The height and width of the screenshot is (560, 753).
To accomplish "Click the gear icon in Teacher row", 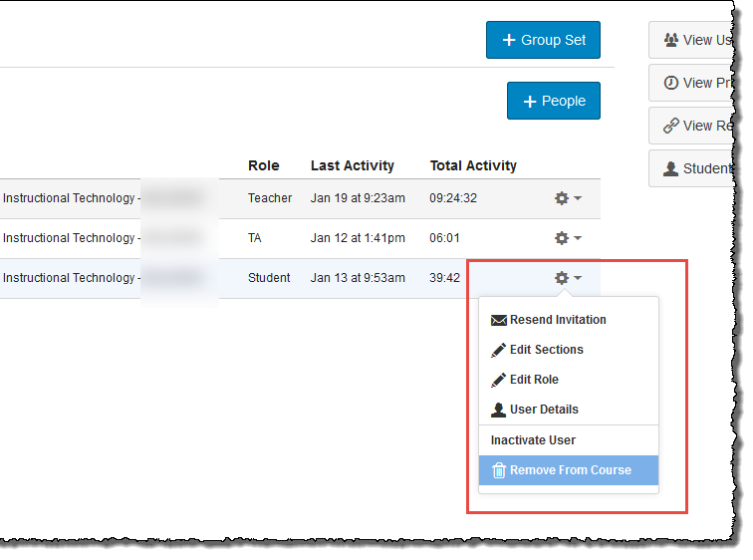I will click(x=562, y=198).
